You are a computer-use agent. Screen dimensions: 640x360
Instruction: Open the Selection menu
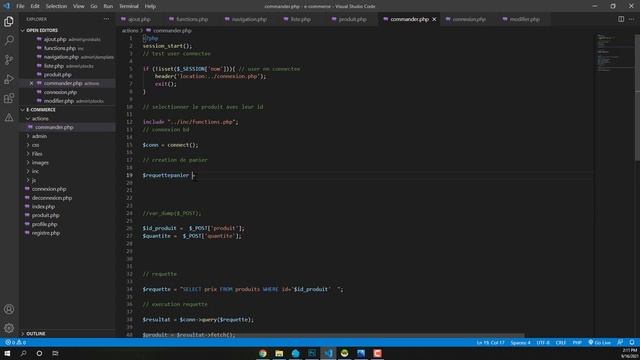tap(56, 6)
